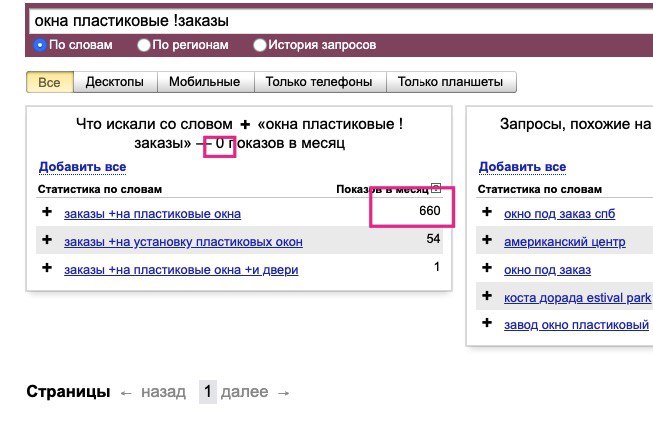Add 'окно под заказ спб' plus icon
The image size is (653, 428).
click(x=487, y=212)
